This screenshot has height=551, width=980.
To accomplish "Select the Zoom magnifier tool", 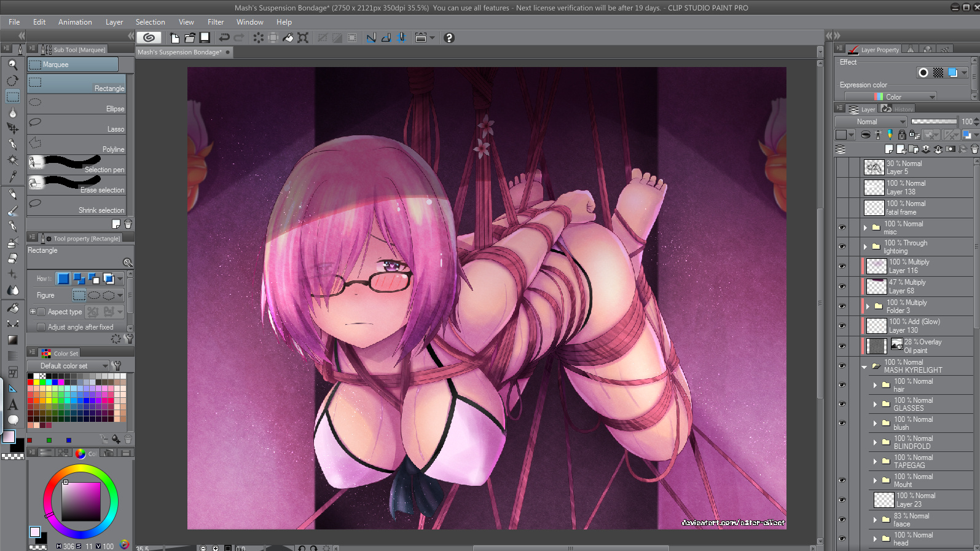I will coord(12,64).
